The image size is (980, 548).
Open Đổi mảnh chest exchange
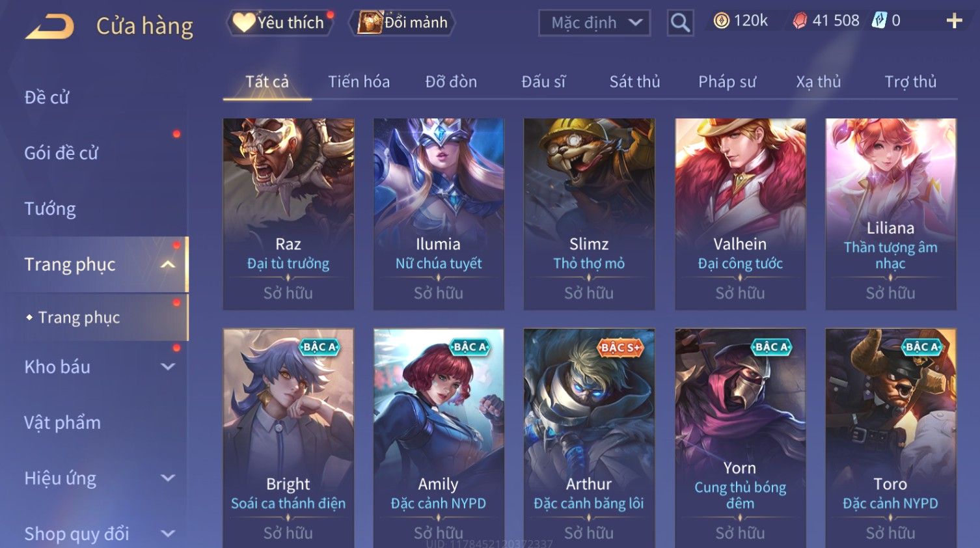pyautogui.click(x=402, y=23)
